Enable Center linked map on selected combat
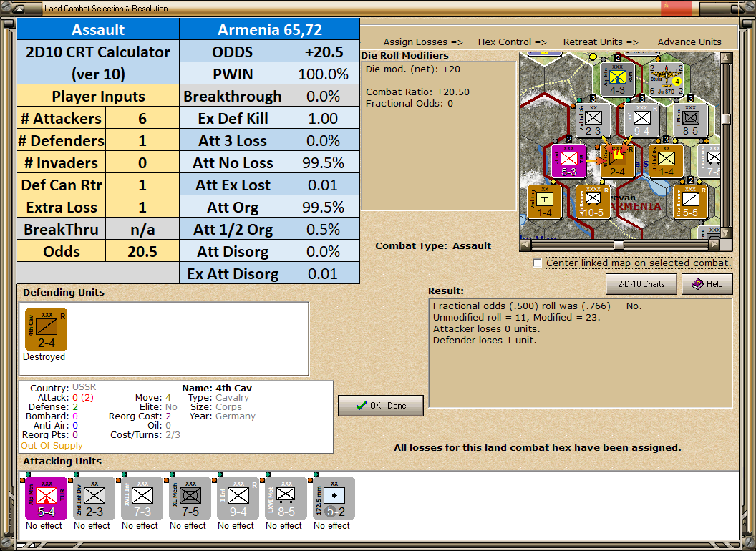This screenshot has width=756, height=551. coord(537,263)
